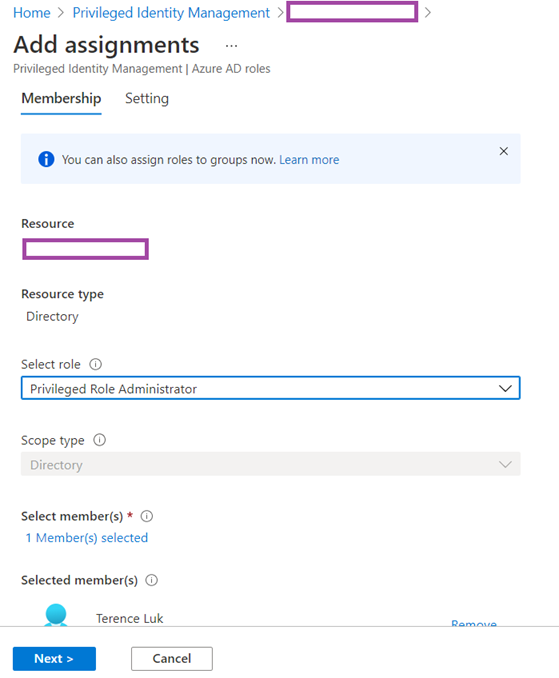This screenshot has width=559, height=678.
Task: Click Terence Luk's user avatar
Action: (x=56, y=615)
